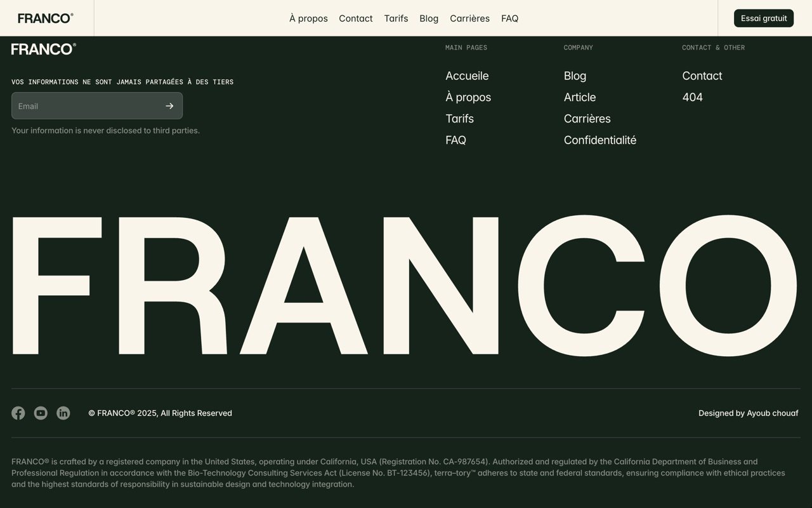Open the FAQ footer link
This screenshot has width=812, height=508.
455,140
